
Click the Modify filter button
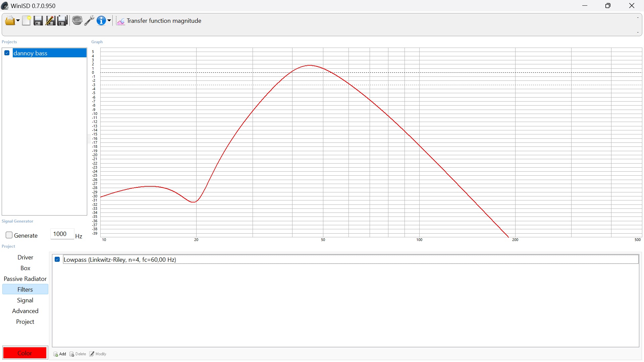point(98,354)
